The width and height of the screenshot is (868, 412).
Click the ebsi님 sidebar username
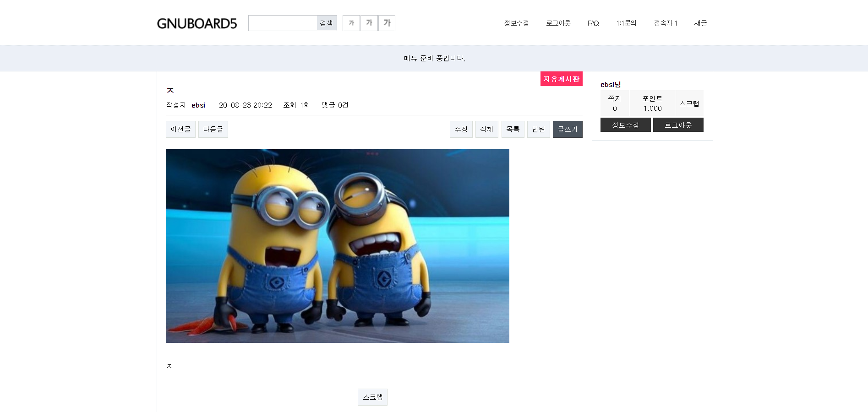click(611, 85)
